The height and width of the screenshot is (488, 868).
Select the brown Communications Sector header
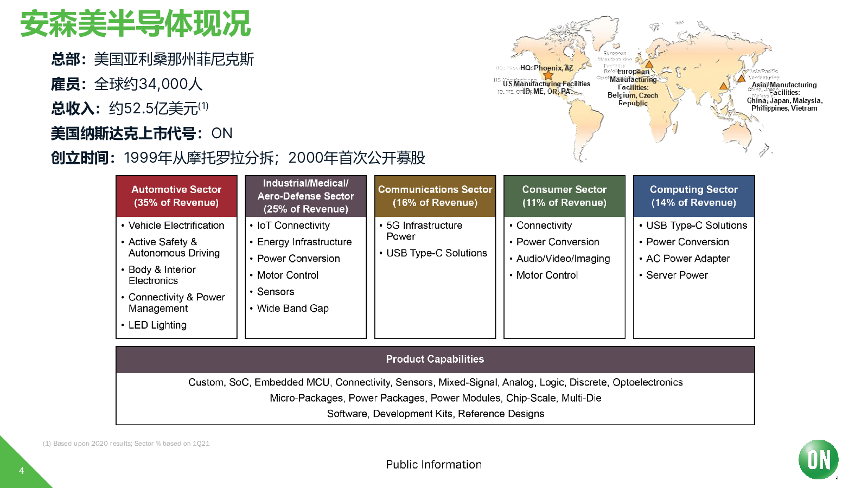435,196
